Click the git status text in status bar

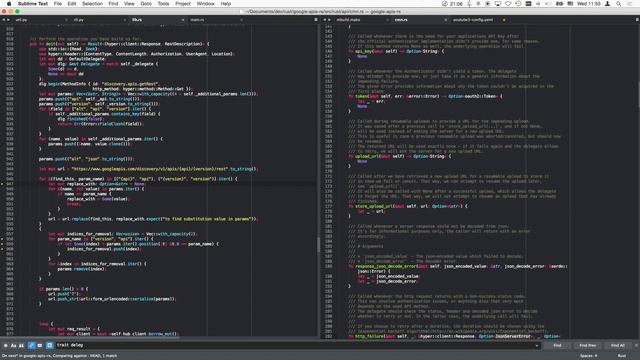coord(60,356)
